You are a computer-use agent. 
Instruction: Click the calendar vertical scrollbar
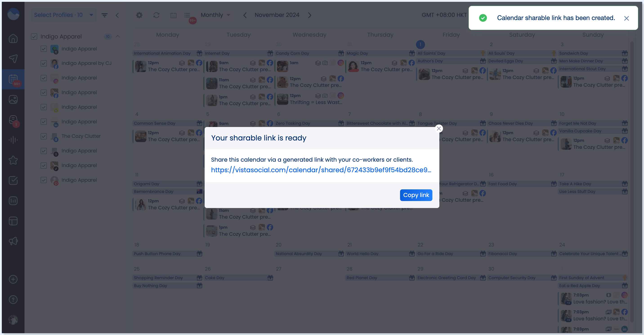632,181
